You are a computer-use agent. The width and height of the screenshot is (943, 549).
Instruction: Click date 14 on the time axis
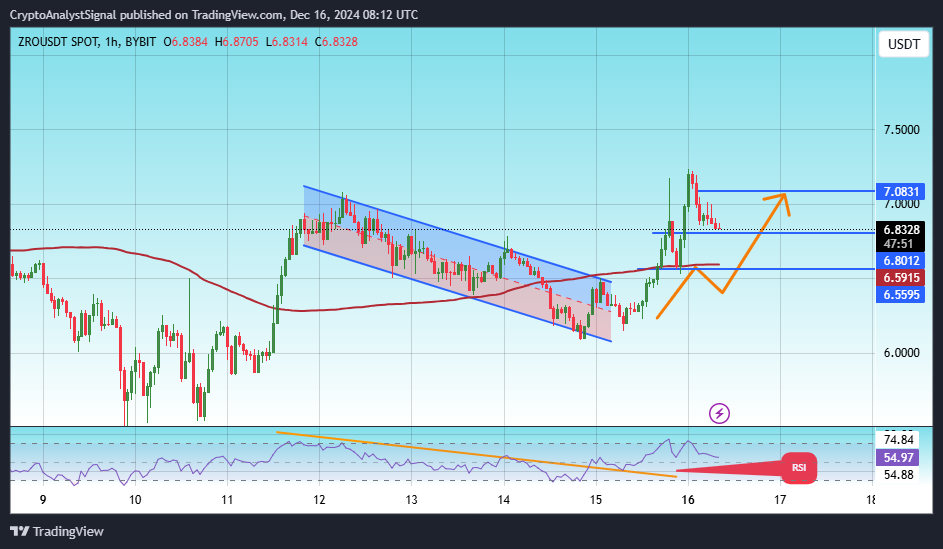pos(503,500)
